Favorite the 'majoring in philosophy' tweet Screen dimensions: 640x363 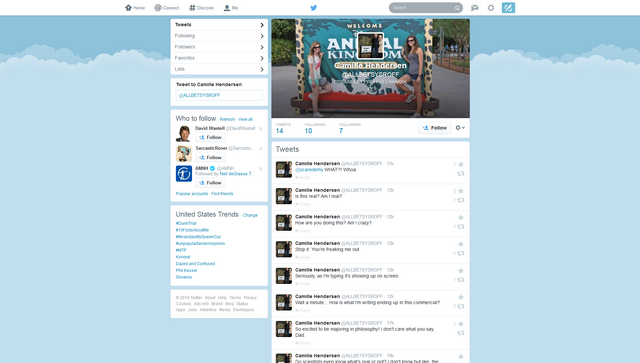[x=461, y=323]
